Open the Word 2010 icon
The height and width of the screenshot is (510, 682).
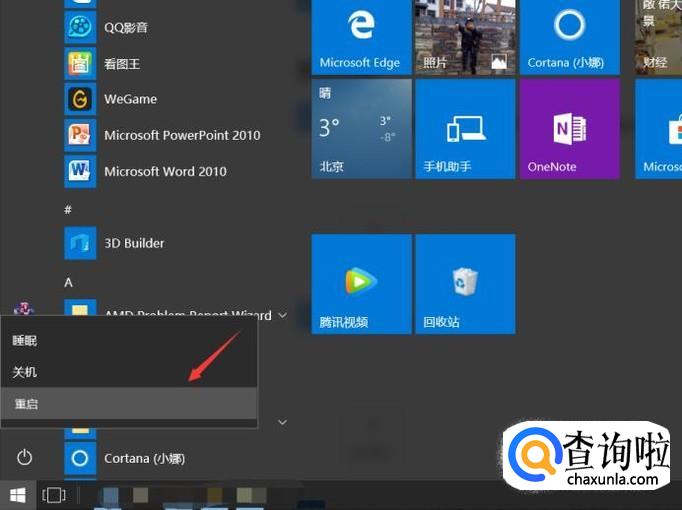pyautogui.click(x=80, y=171)
